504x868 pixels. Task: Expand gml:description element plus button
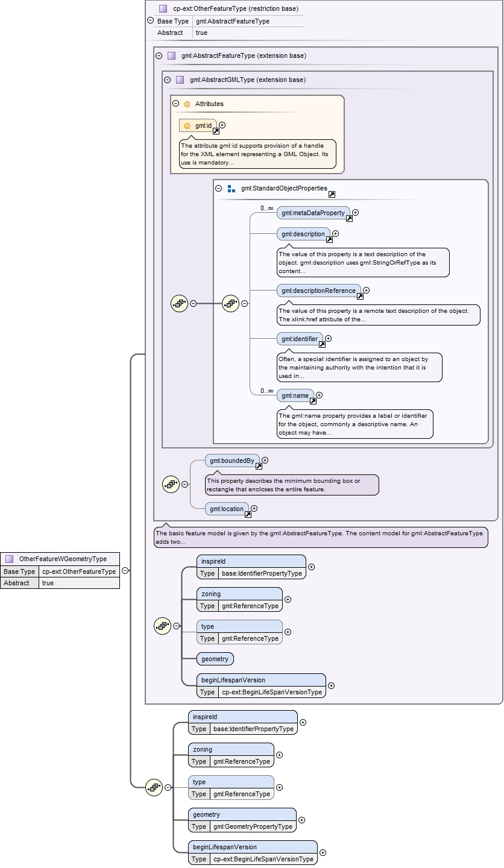[336, 233]
